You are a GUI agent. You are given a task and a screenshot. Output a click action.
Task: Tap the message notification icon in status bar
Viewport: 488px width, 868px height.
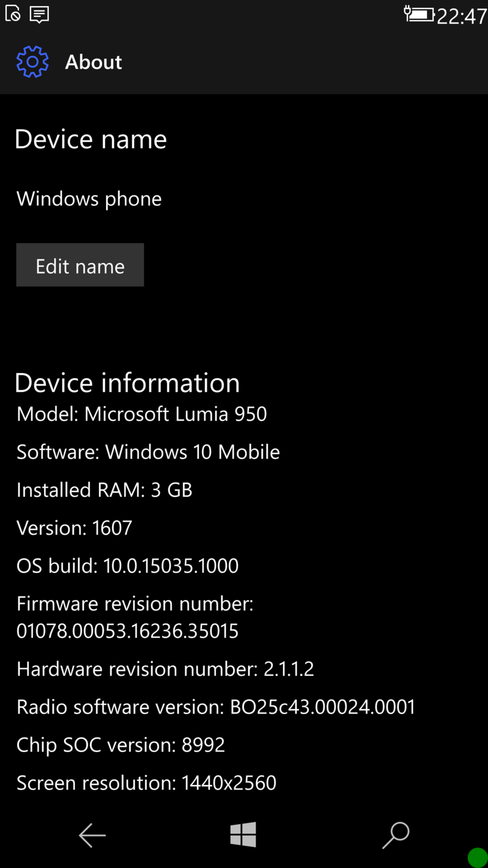pyautogui.click(x=40, y=14)
